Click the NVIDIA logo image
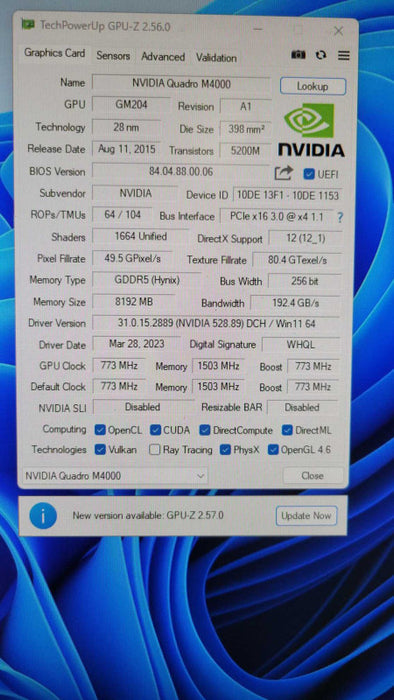The height and width of the screenshot is (700, 394). click(311, 129)
